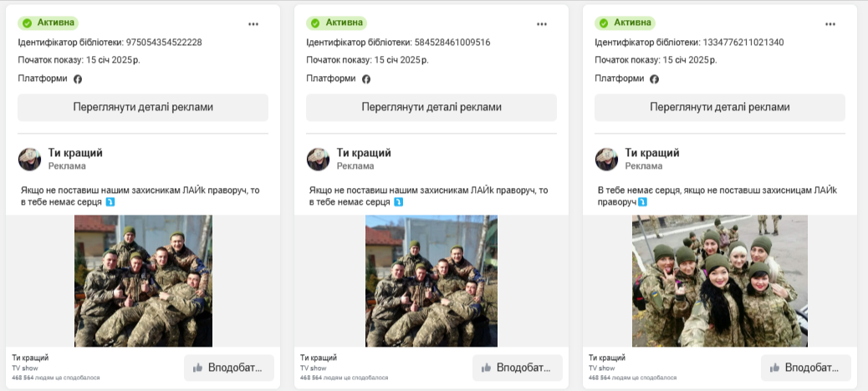This screenshot has height=391, width=868.
Task: Click footer Ти кращий title under ad 975054354522228
Action: [x=30, y=358]
